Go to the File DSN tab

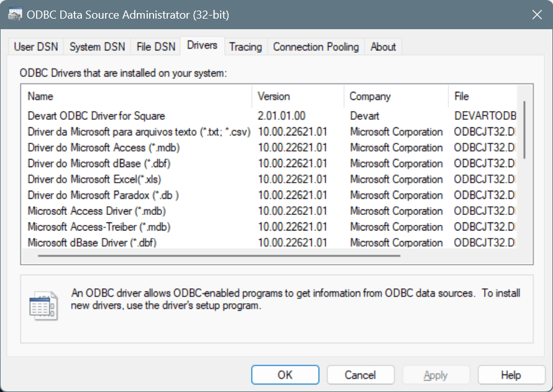pyautogui.click(x=156, y=47)
